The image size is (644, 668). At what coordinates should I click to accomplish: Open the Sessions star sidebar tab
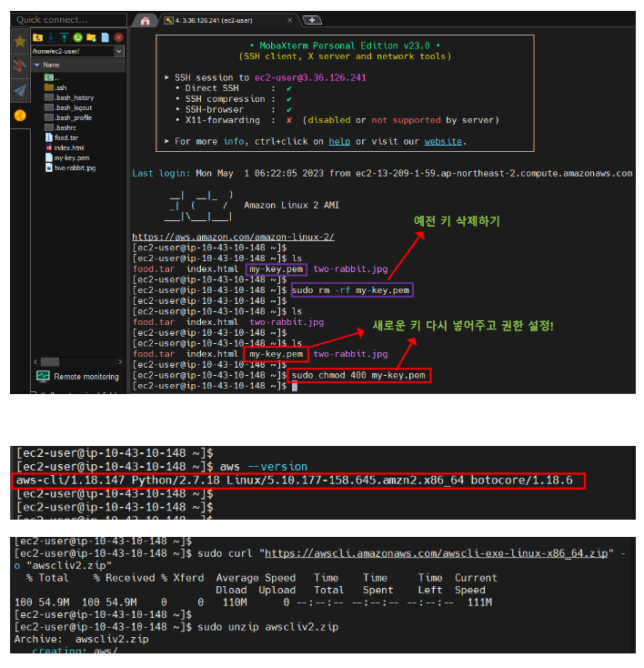(20, 41)
